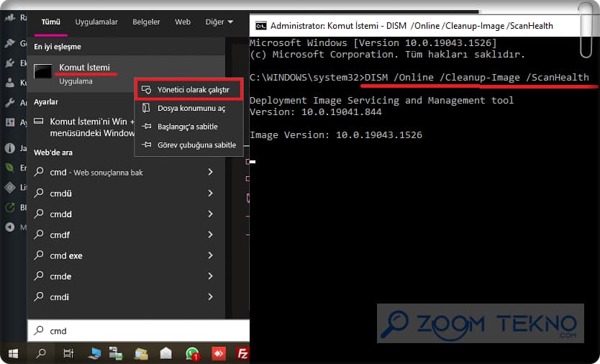This screenshot has height=364, width=600.
Task: Open WhatsApp from the taskbar
Action: coord(192,354)
